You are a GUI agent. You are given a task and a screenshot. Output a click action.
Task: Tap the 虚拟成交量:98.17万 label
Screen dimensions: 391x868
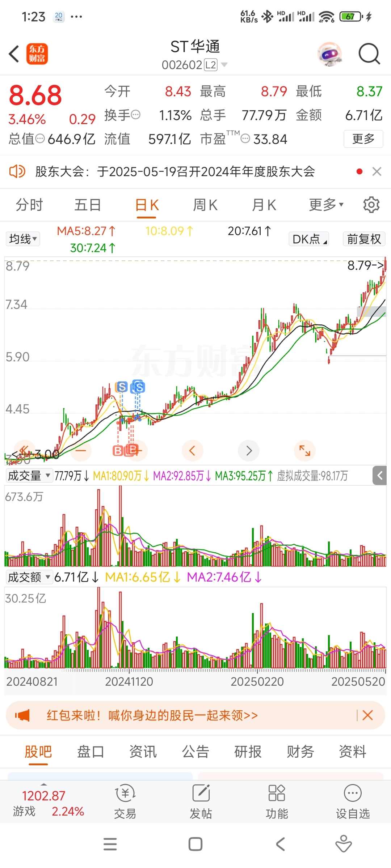[312, 476]
